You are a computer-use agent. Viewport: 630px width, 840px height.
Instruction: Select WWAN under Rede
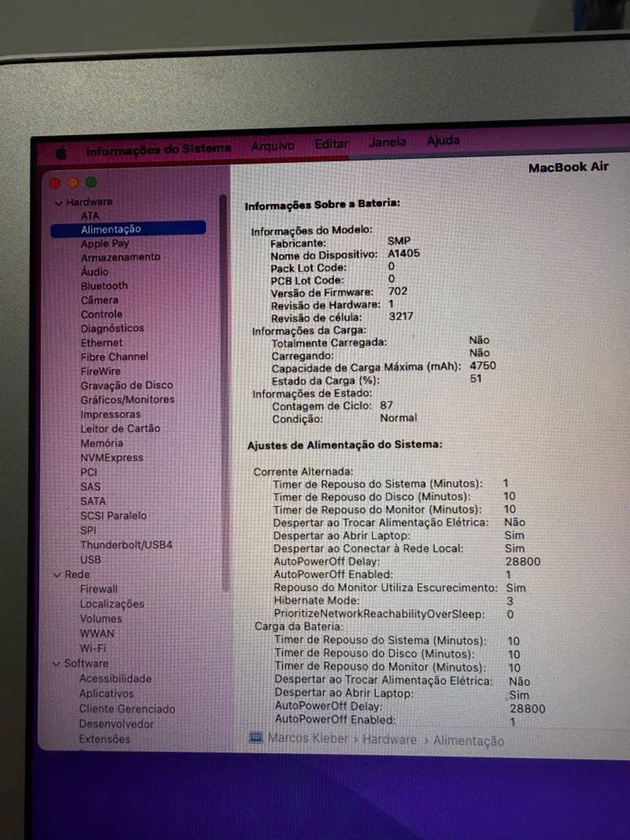(x=97, y=634)
